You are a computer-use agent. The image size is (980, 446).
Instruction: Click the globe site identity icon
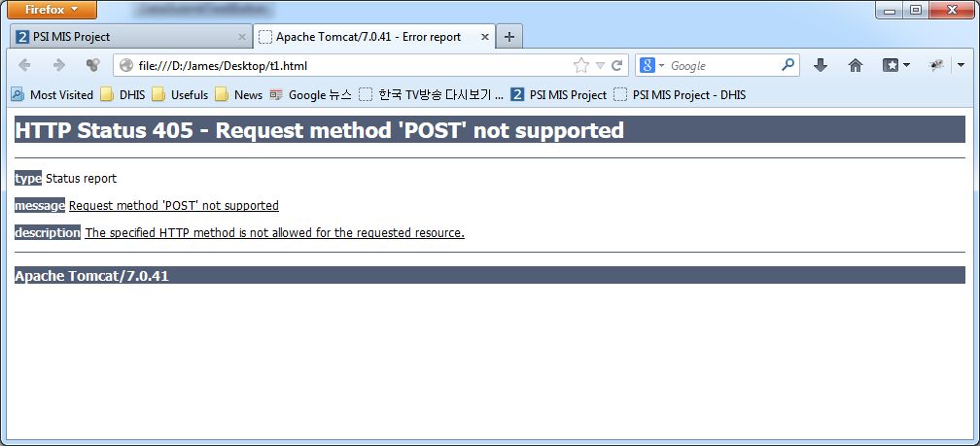[x=126, y=66]
